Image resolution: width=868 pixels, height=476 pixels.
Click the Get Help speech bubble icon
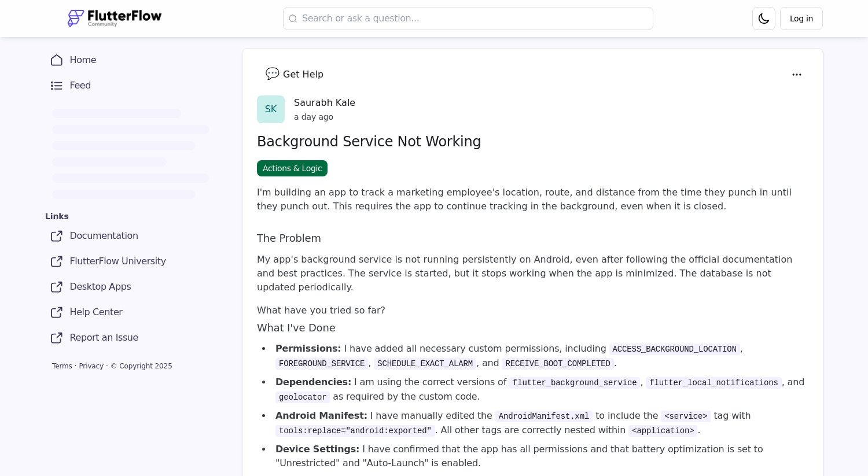point(272,73)
